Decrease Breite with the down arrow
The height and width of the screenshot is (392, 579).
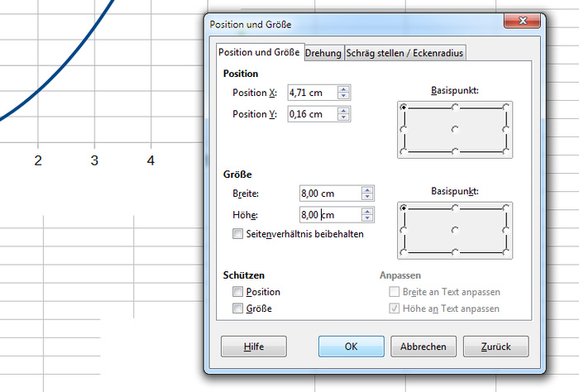tap(367, 197)
